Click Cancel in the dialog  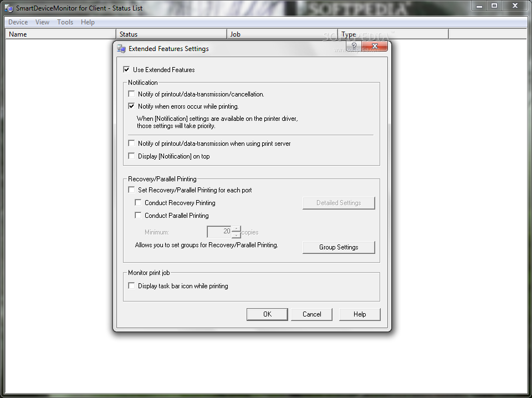point(312,314)
